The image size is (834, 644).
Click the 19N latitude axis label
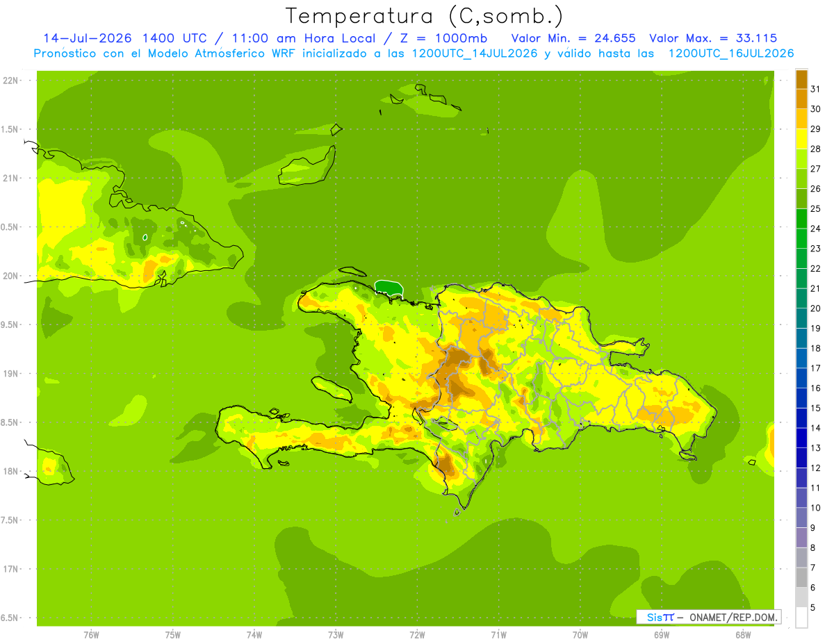pyautogui.click(x=12, y=374)
